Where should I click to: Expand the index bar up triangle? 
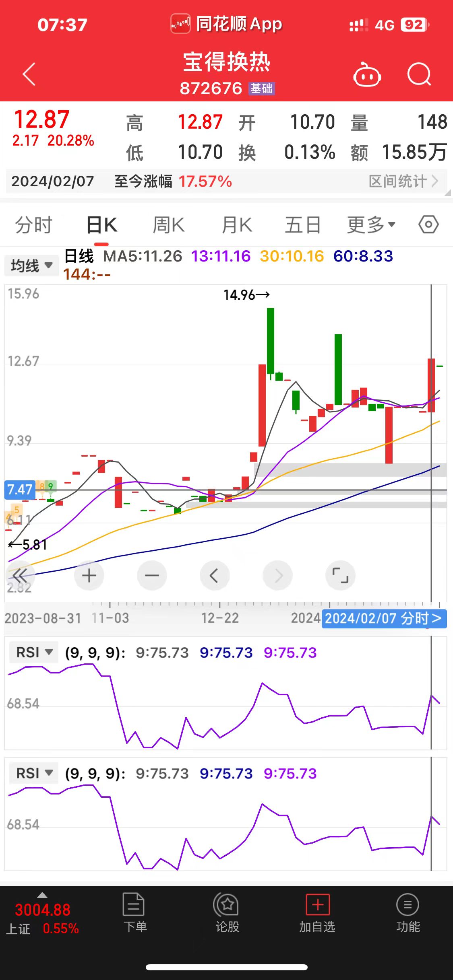(42, 895)
